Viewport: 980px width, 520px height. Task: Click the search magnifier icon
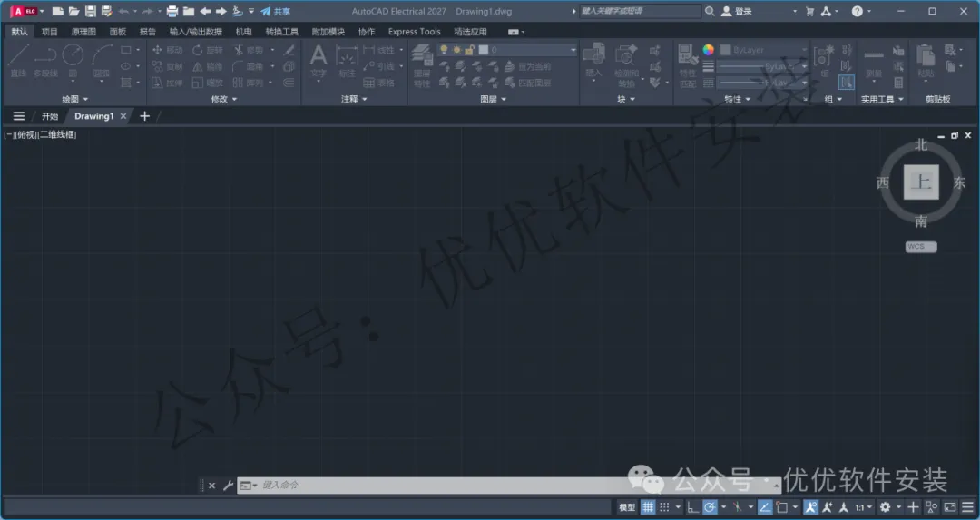click(710, 11)
